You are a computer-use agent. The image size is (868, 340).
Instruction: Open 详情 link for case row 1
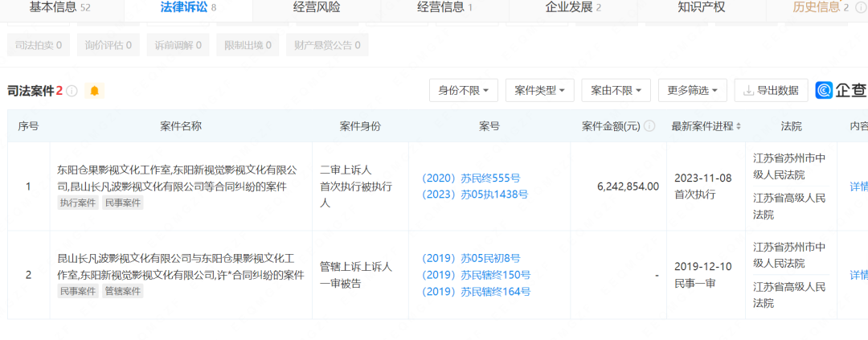858,186
